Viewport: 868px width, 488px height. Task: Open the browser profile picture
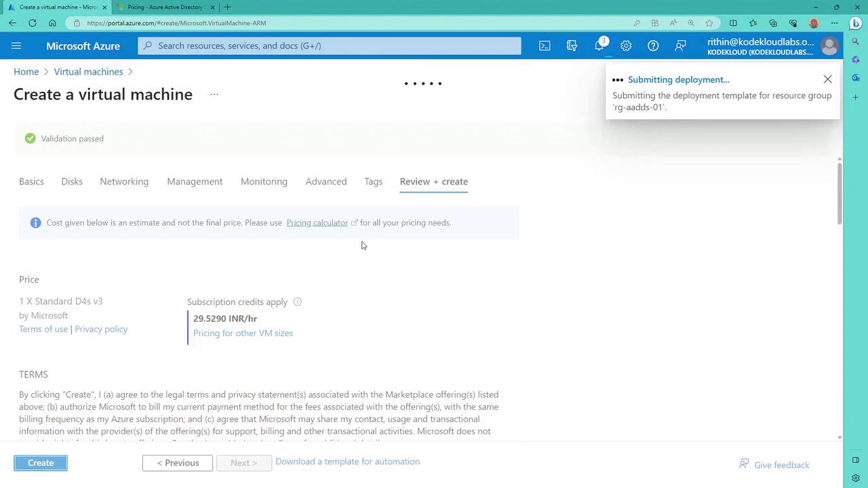point(814,22)
